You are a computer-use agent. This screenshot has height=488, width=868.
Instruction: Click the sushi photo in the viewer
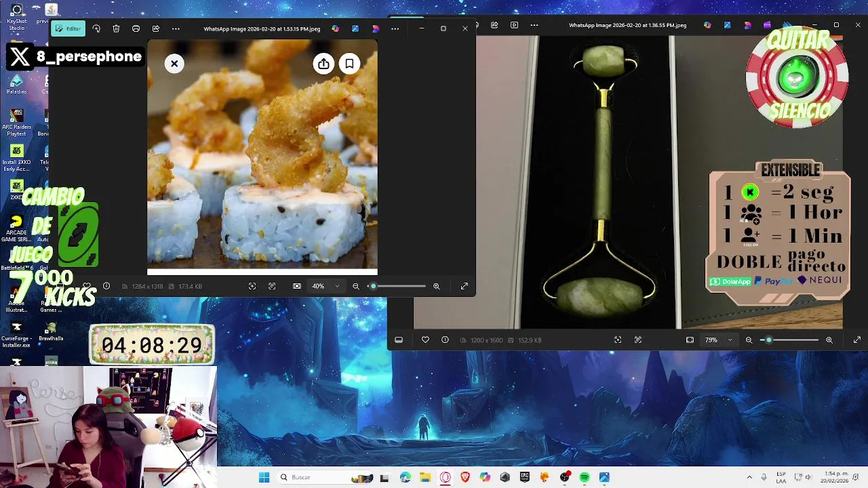click(262, 157)
